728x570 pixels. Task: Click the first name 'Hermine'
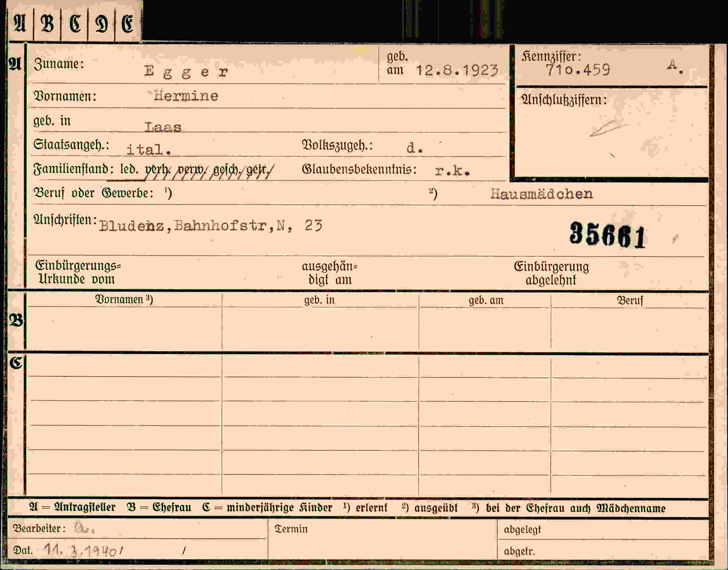coord(186,96)
